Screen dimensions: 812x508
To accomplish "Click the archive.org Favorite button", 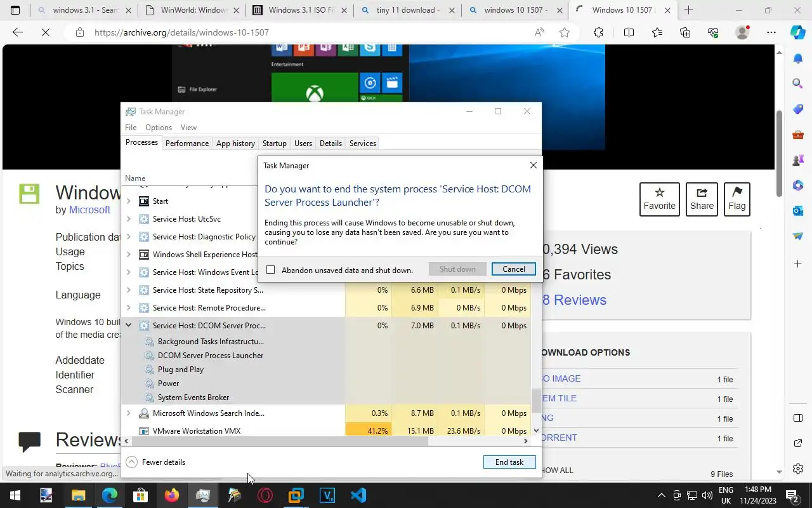I will tap(660, 199).
